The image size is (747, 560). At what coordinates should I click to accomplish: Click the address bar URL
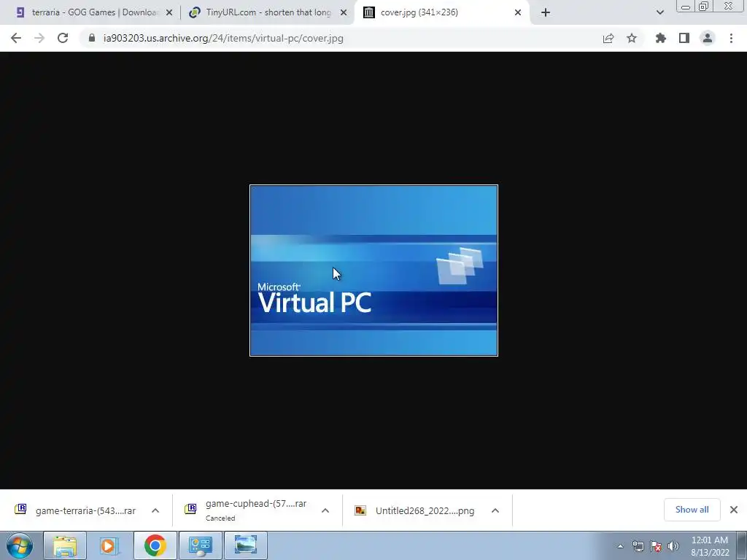click(223, 38)
